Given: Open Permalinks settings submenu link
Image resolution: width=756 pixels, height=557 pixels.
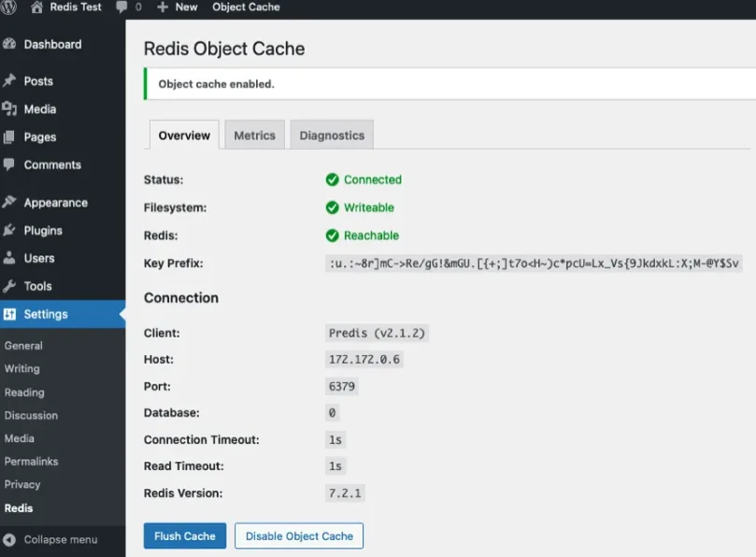Looking at the screenshot, I should [31, 462].
